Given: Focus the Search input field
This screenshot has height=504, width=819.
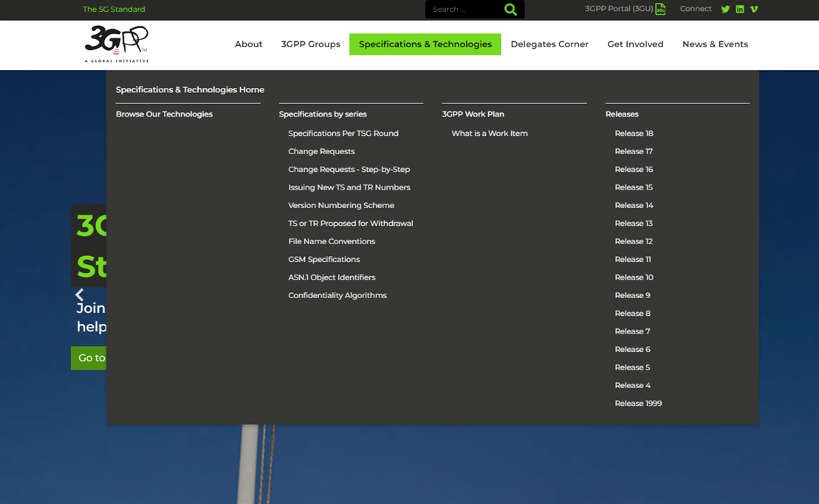Looking at the screenshot, I should tap(464, 10).
